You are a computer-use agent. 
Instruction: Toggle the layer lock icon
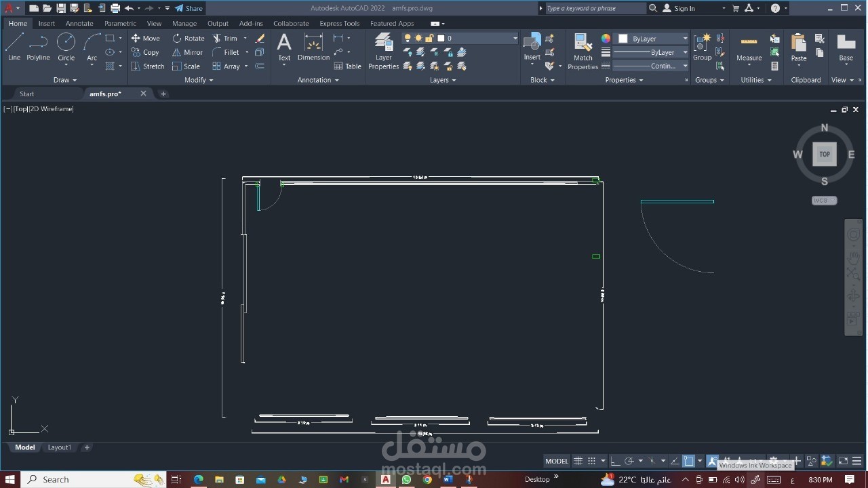pyautogui.click(x=429, y=39)
